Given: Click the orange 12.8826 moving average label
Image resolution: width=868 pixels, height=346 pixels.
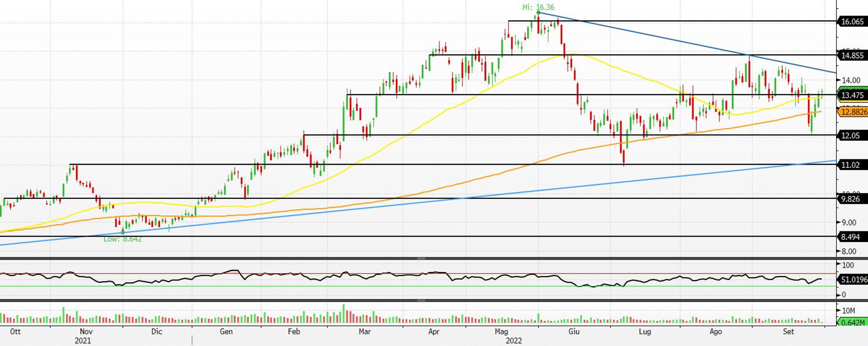Looking at the screenshot, I should pos(853,112).
